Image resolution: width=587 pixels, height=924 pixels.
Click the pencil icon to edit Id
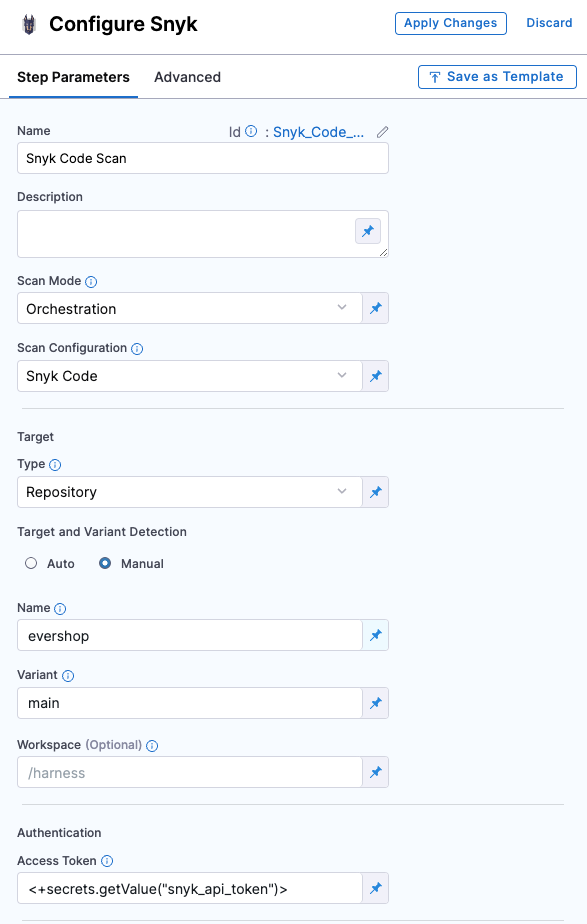(382, 132)
